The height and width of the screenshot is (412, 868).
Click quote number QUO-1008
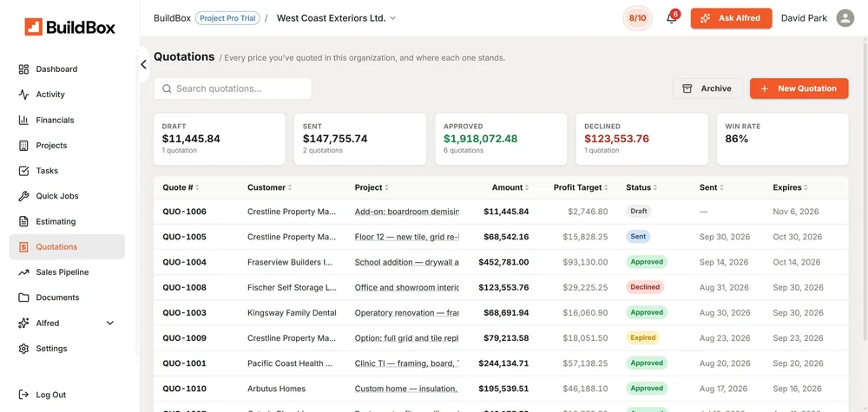click(184, 288)
